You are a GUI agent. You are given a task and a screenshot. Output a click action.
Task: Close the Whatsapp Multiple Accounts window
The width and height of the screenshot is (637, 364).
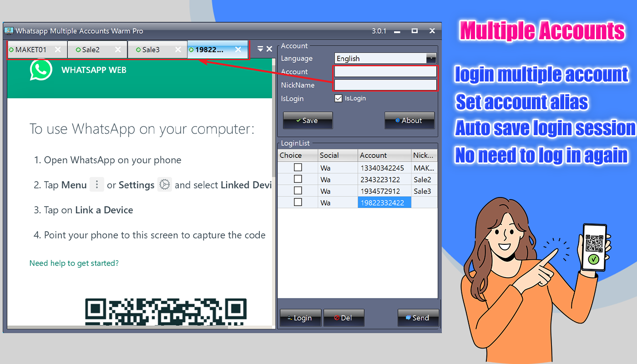pyautogui.click(x=432, y=31)
